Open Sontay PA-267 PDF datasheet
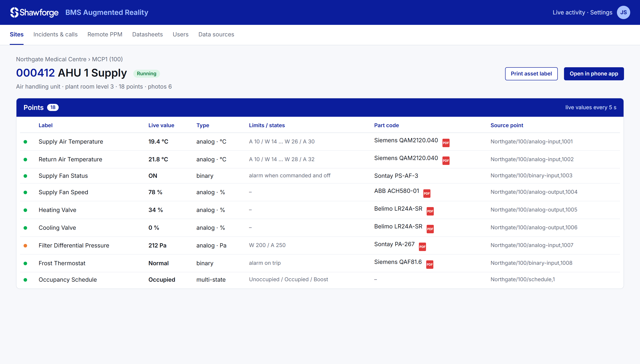640x364 pixels. (x=422, y=247)
